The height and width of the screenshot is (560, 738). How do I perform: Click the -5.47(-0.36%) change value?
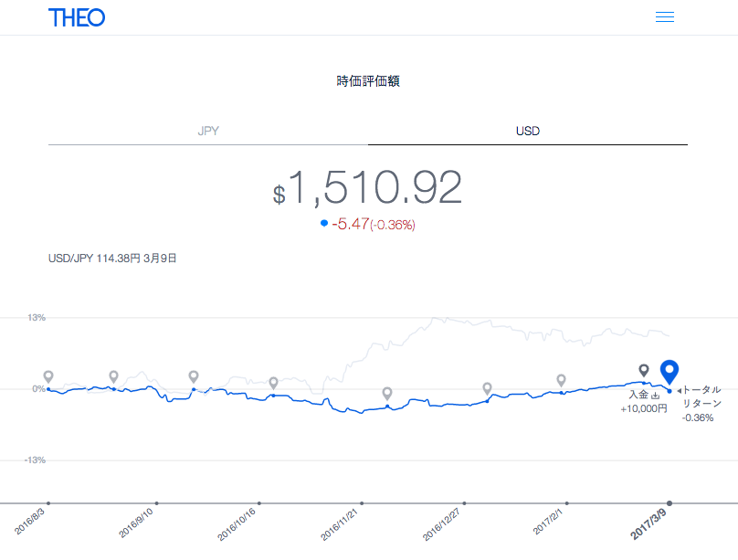374,224
